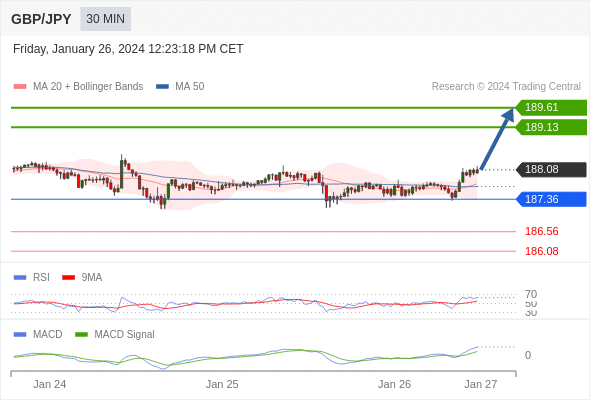Click the MACD Signal green legend swatch
This screenshot has height=400, width=590.
pyautogui.click(x=81, y=335)
